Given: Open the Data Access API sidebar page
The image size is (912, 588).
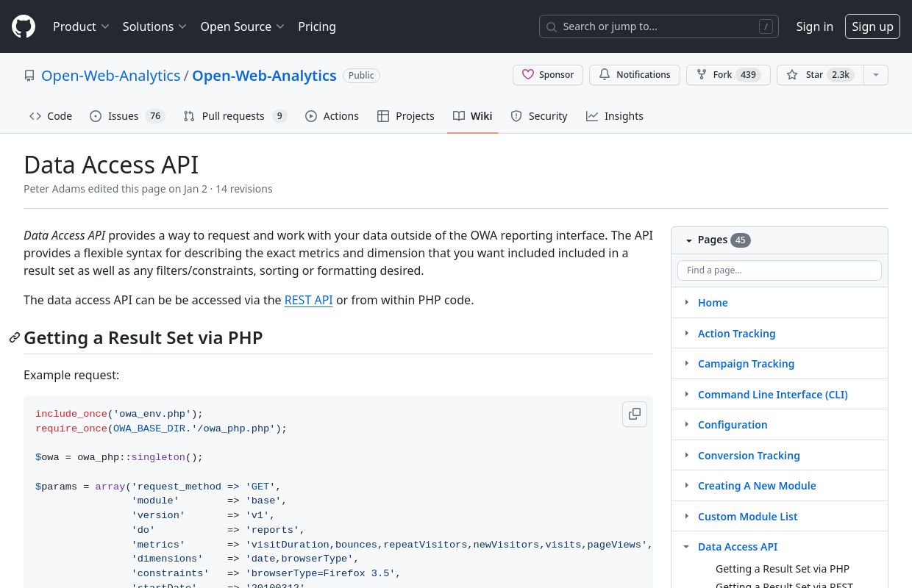Looking at the screenshot, I should pos(738,547).
